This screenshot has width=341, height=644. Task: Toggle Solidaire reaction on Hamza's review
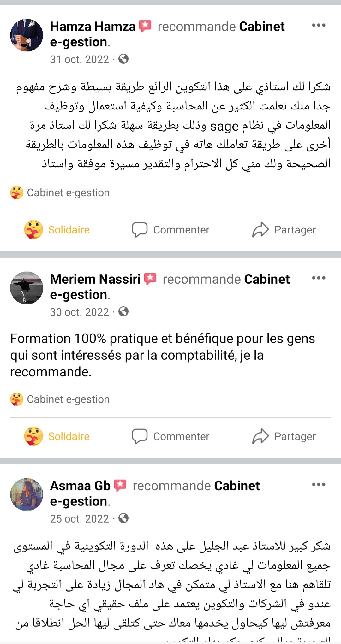(57, 230)
